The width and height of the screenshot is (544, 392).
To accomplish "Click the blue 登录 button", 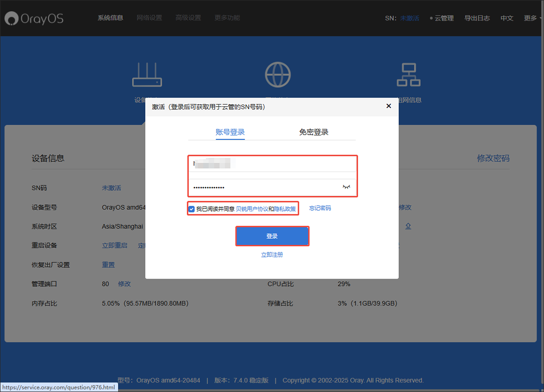I will (272, 236).
